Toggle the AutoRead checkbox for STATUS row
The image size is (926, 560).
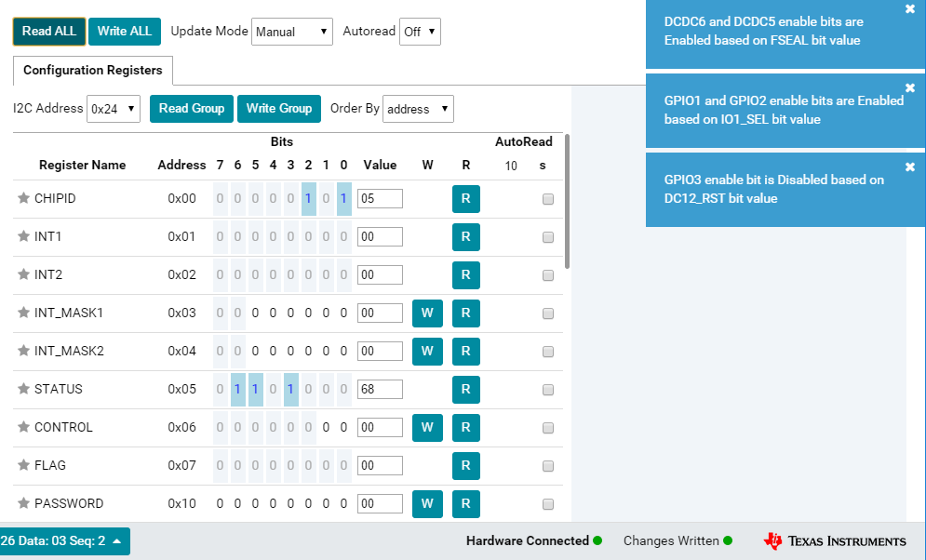point(548,390)
